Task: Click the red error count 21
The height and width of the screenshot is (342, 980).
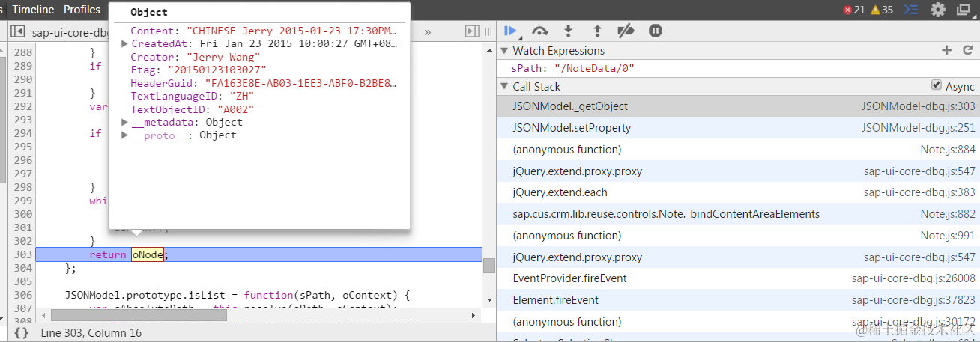Action: coord(854,10)
